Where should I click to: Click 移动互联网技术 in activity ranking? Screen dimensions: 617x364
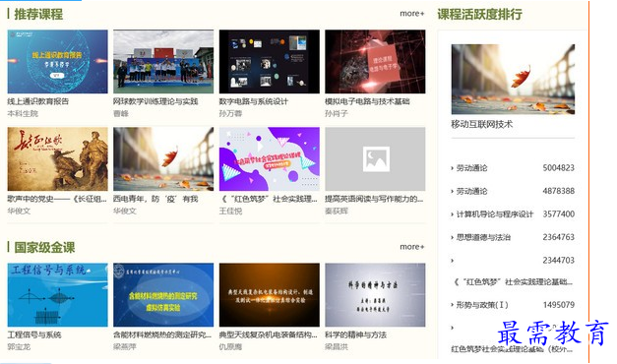coord(482,124)
